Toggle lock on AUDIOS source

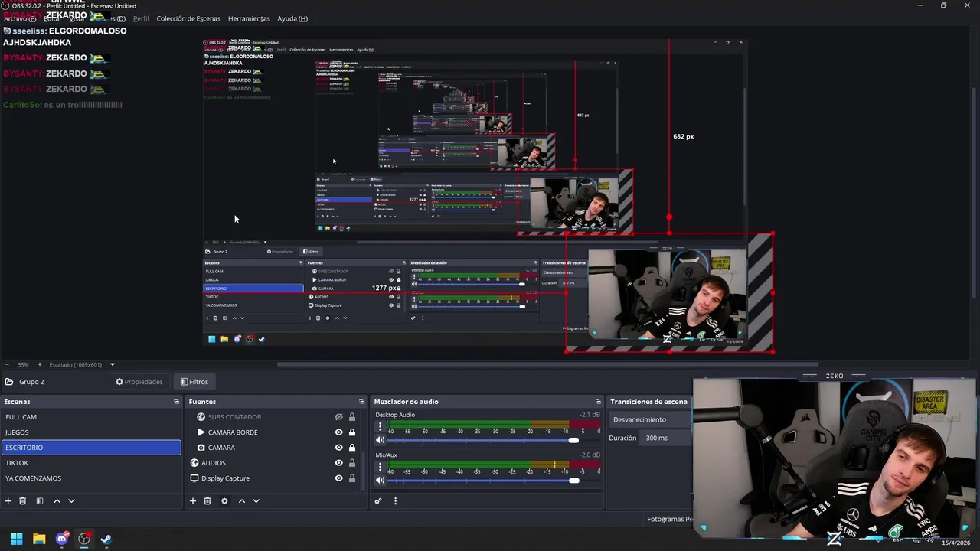tap(352, 463)
